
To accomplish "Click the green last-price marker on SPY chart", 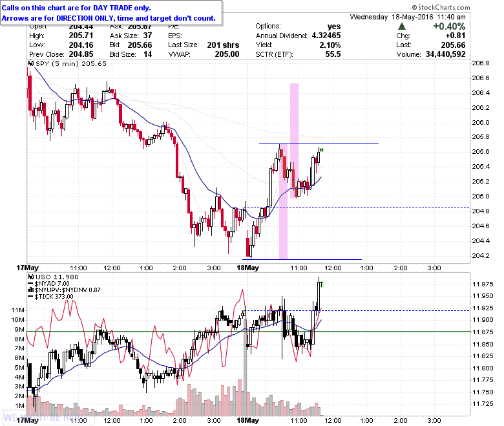I will 321,150.
